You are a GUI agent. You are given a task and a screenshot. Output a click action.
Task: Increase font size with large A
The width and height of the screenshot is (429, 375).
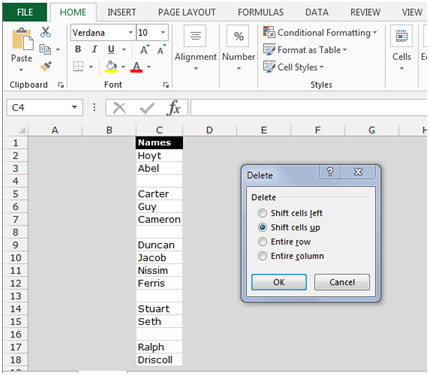click(x=144, y=50)
